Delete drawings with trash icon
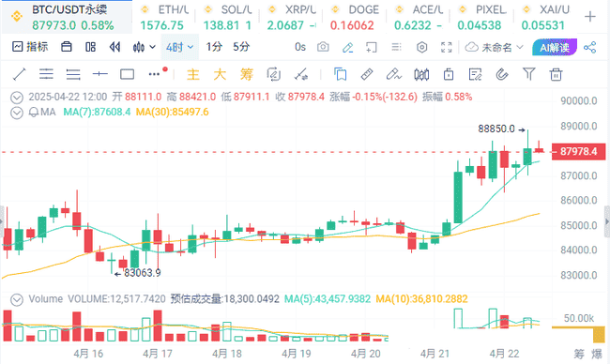610x364 pixels. (x=556, y=74)
